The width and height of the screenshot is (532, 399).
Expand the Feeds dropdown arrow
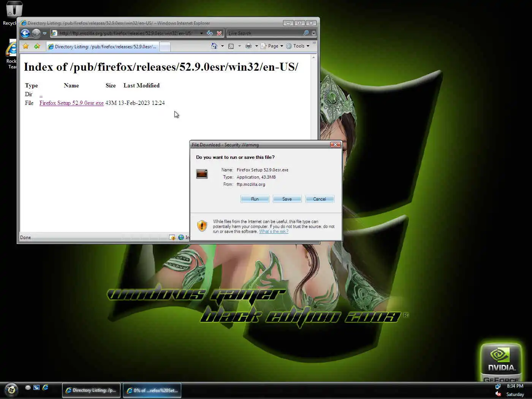point(239,46)
